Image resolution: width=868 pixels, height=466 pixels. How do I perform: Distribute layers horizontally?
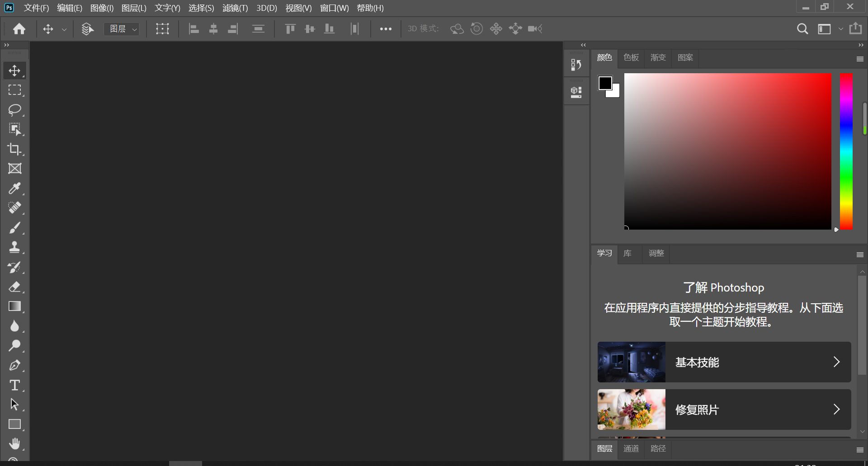354,29
